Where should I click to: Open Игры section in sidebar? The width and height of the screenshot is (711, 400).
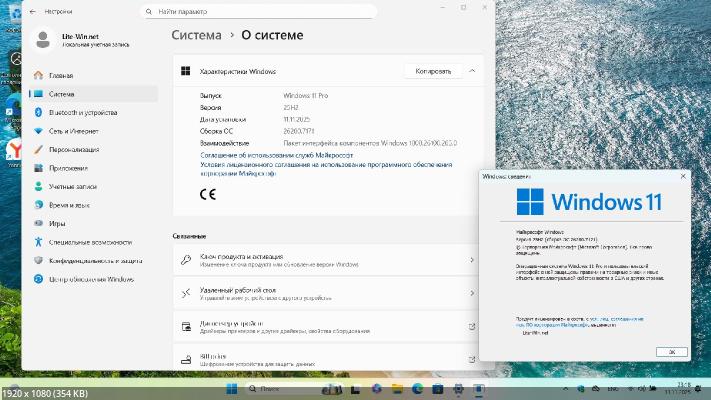(x=57, y=224)
